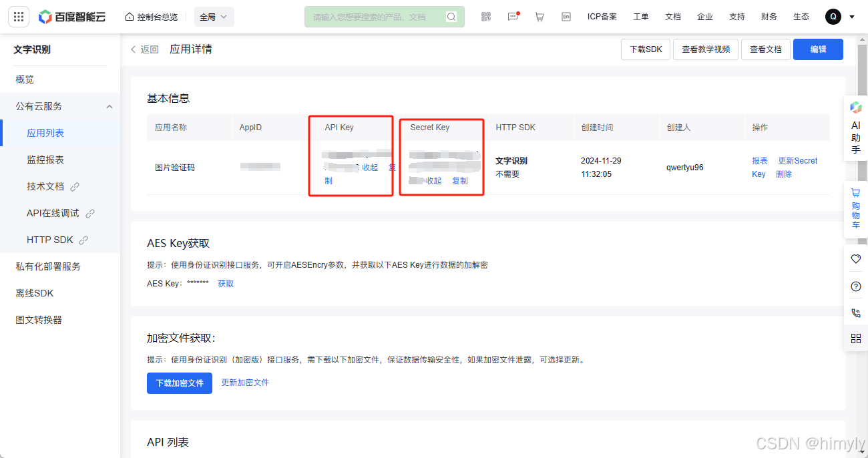
Task: Collapse the API Key with 收起
Action: pyautogui.click(x=370, y=168)
